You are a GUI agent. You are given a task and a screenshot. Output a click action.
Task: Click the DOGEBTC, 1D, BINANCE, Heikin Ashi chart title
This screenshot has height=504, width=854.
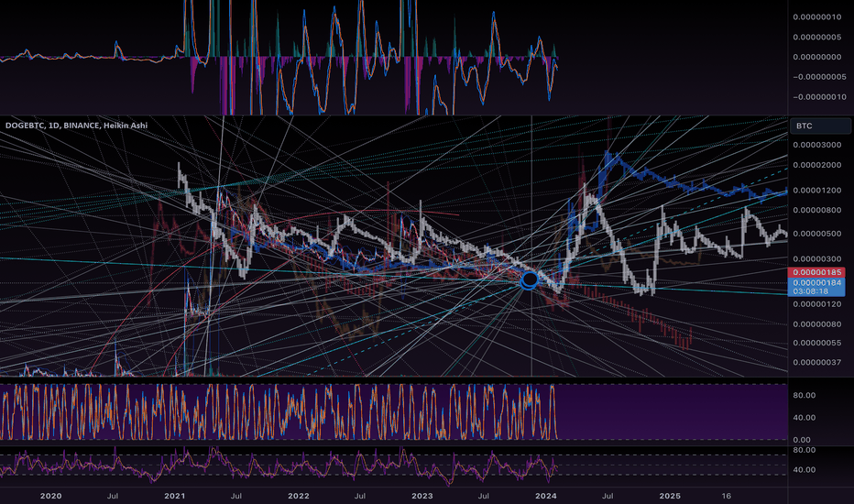pos(76,126)
